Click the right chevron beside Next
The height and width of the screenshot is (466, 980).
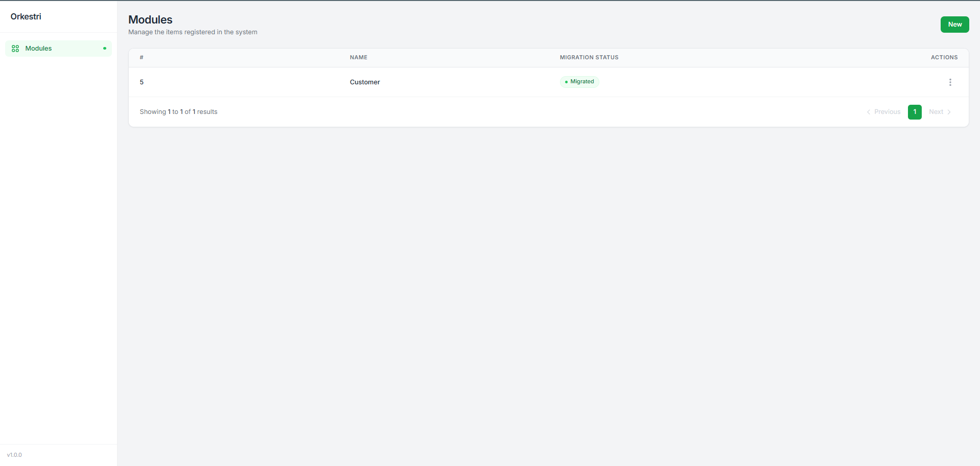[949, 112]
